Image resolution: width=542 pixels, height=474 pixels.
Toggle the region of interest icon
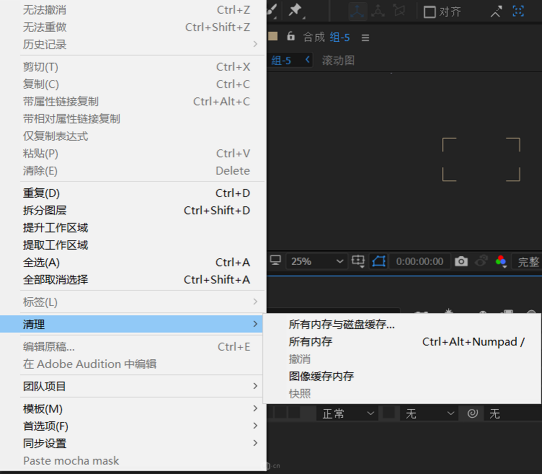click(x=358, y=261)
